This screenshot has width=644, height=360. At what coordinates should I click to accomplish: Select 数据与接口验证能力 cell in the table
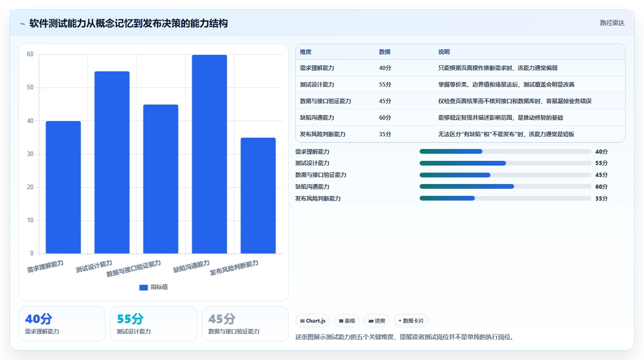(x=326, y=101)
